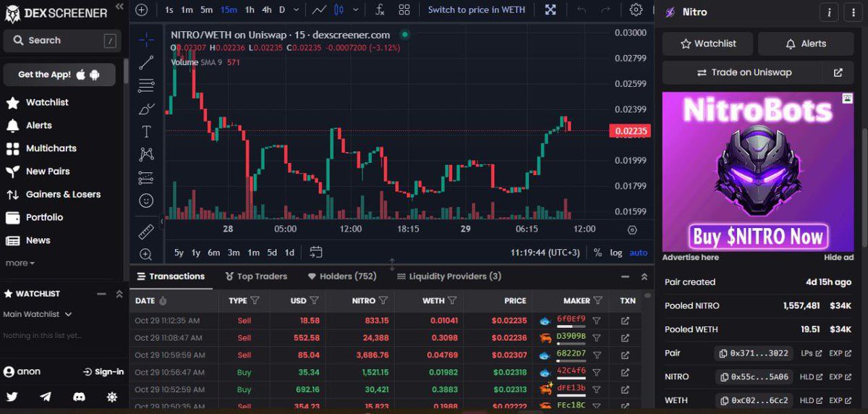Switch to the Top Traders tab
This screenshot has height=414, width=868.
tap(256, 276)
